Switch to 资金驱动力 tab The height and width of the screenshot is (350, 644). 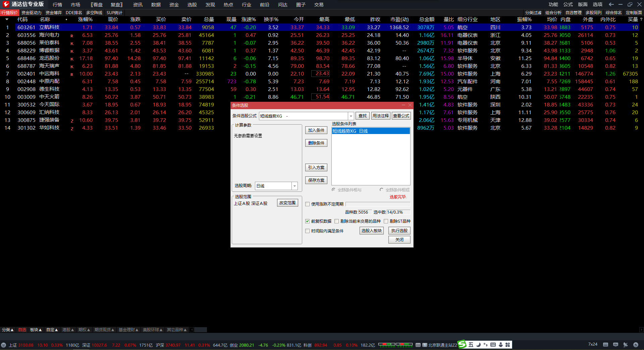[32, 13]
